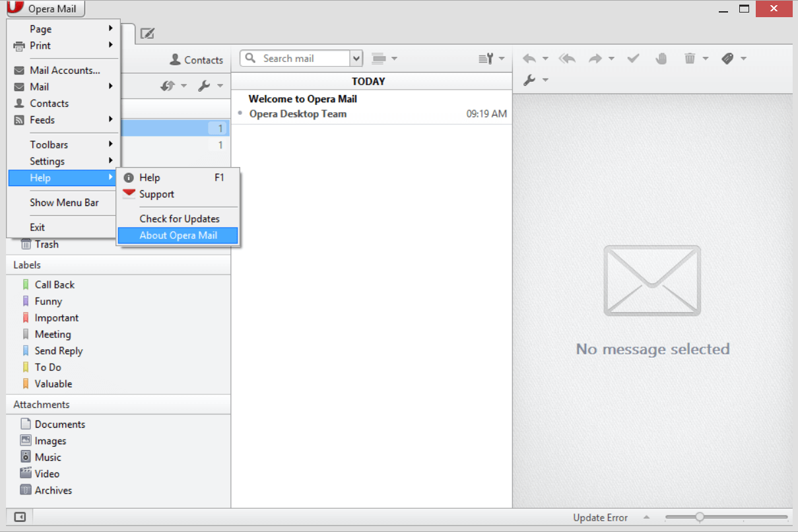
Task: Select About Opera Mail
Action: (178, 235)
